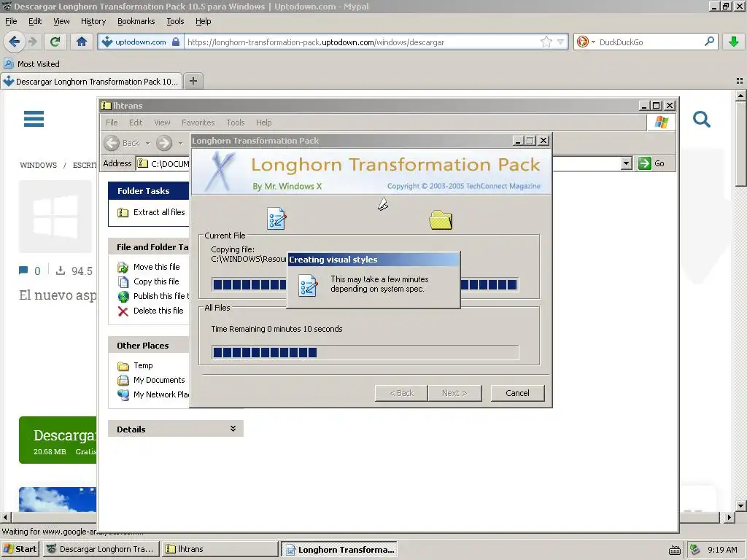
Task: Click the green Descargar download button
Action: pyautogui.click(x=58, y=440)
